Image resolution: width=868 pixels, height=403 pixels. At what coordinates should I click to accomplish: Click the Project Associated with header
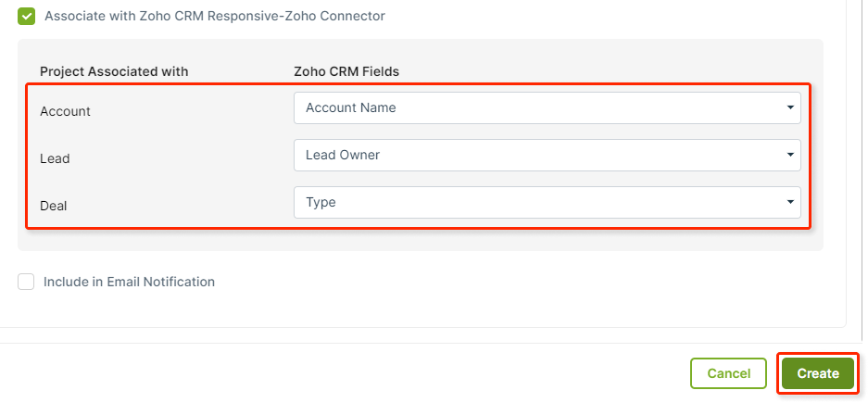pos(114,71)
